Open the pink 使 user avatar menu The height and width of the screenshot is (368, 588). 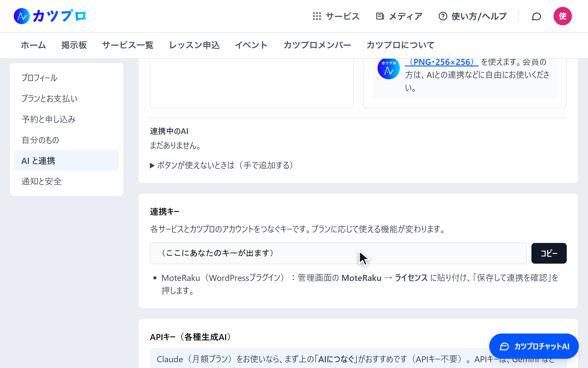(562, 16)
